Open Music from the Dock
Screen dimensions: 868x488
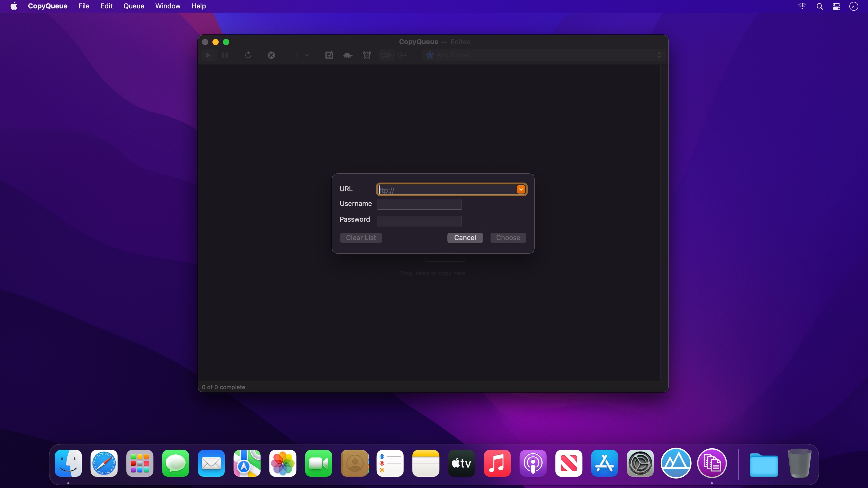pyautogui.click(x=497, y=463)
